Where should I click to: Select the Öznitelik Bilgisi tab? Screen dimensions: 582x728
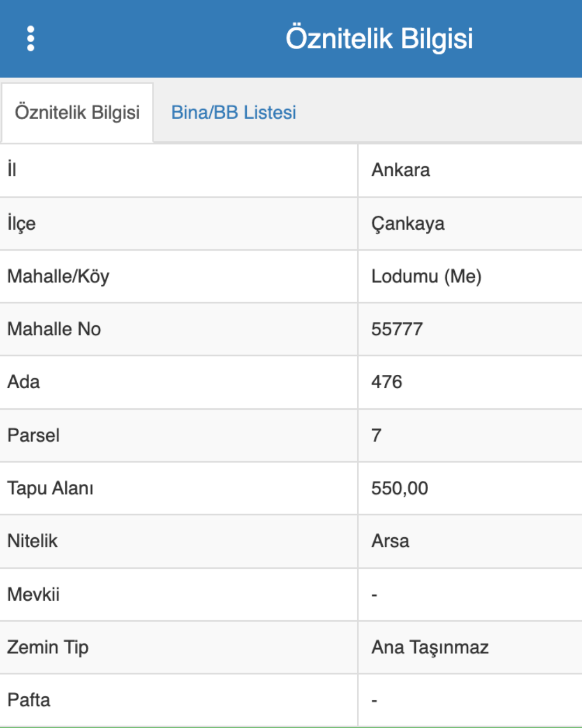coord(77,112)
